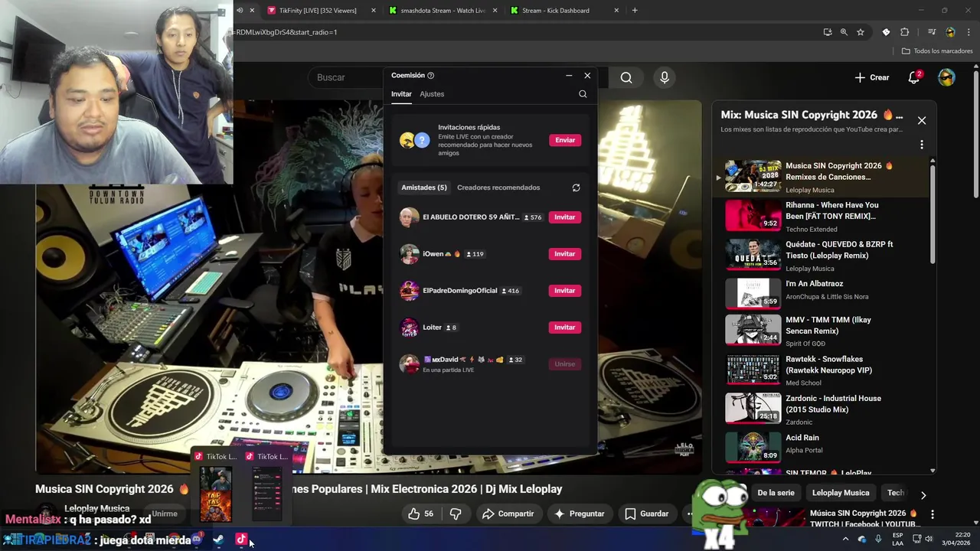Bookmark this page with the star icon
The image size is (980, 551).
coord(861,32)
